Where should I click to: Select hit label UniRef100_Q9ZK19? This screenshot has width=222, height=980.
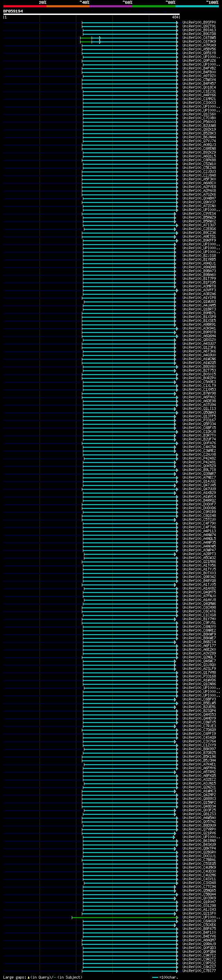click(x=199, y=129)
